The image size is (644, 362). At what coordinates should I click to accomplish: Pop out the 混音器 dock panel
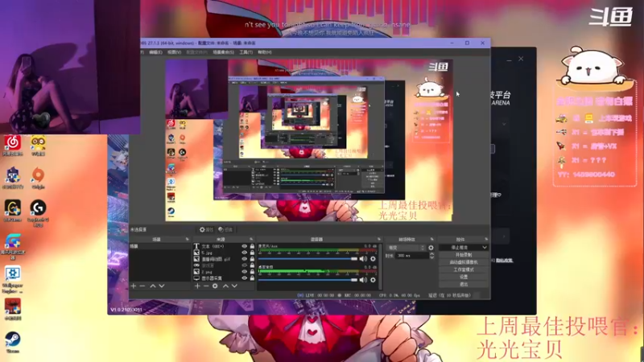pos(378,239)
